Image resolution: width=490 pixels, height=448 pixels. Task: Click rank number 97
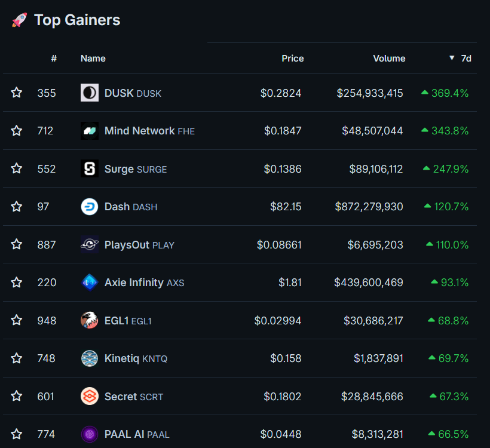tap(43, 207)
